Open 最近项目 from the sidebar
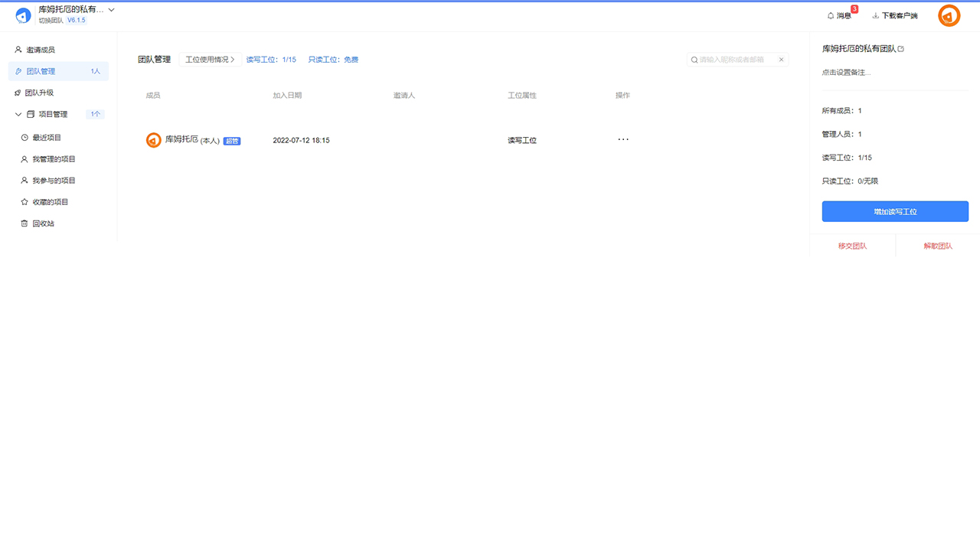Viewport: 980px width, 551px height. pyautogui.click(x=46, y=137)
